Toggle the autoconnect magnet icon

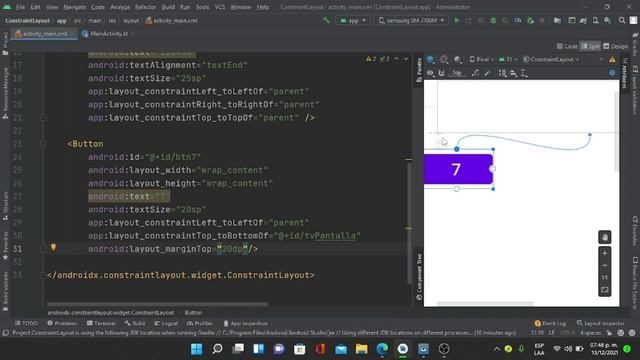pos(441,73)
